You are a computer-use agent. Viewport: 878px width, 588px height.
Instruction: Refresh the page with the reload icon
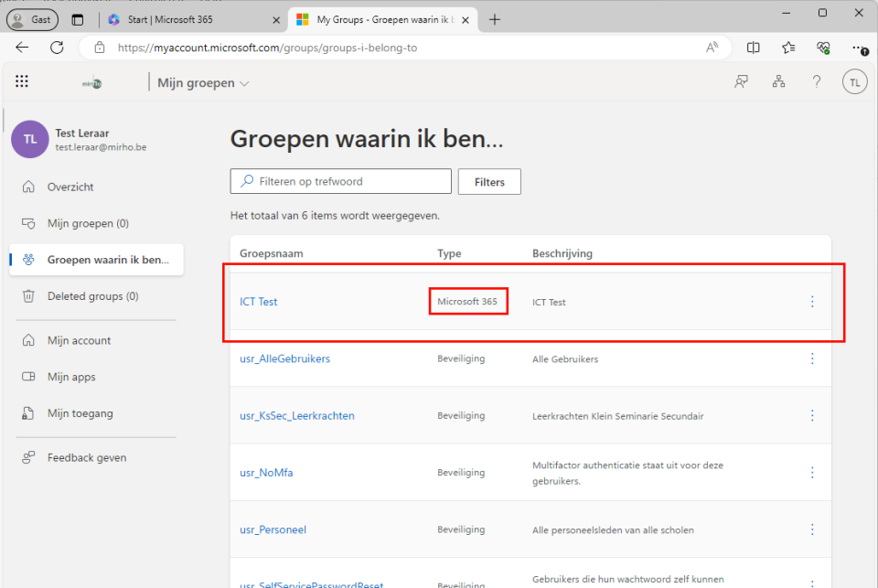[57, 48]
